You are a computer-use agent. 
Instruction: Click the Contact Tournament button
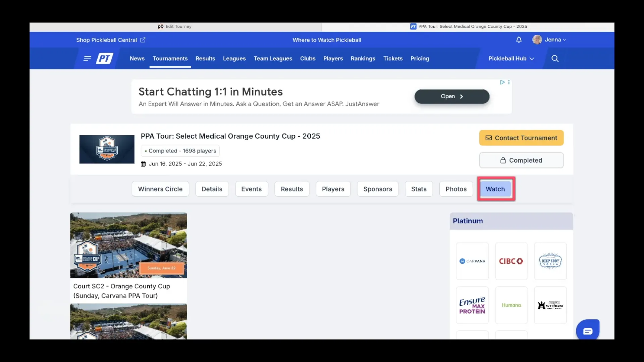[x=521, y=138]
